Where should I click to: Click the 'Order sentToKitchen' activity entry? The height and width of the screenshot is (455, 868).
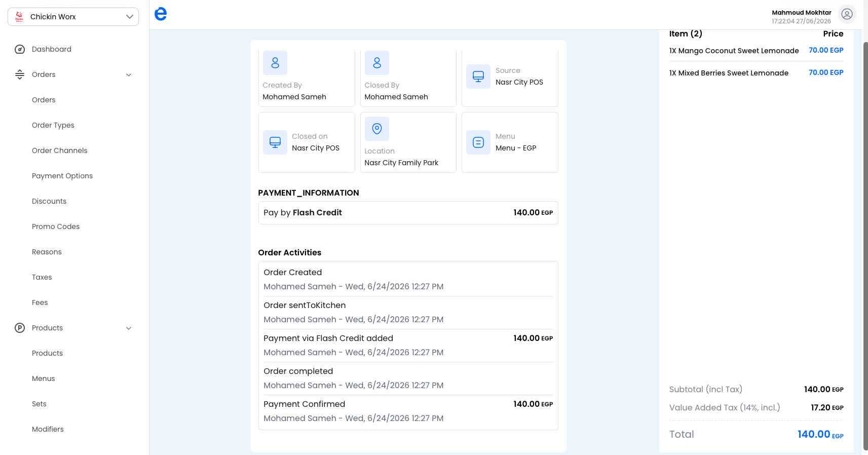[x=408, y=312]
